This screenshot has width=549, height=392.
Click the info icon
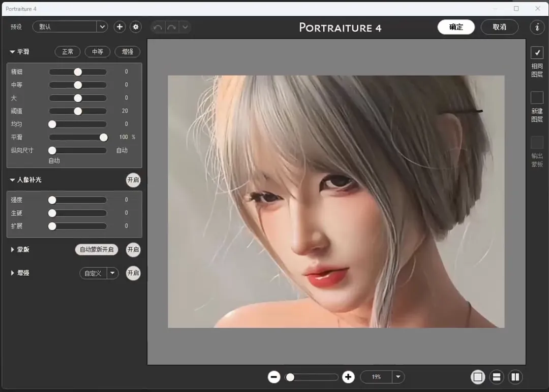pos(537,27)
